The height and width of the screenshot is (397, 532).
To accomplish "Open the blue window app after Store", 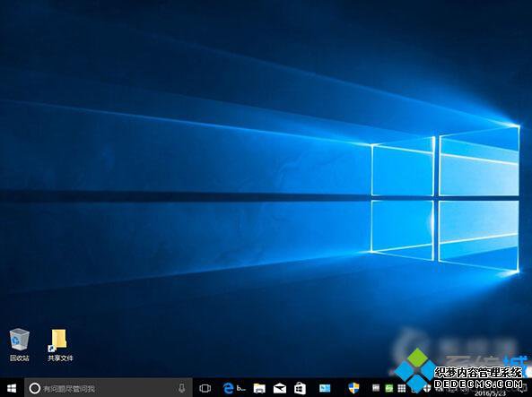I will 325,388.
